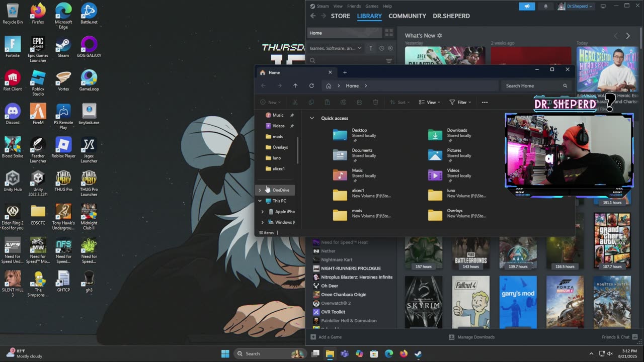Open File Explorer from the taskbar
This screenshot has width=644, height=362.
coord(330,353)
